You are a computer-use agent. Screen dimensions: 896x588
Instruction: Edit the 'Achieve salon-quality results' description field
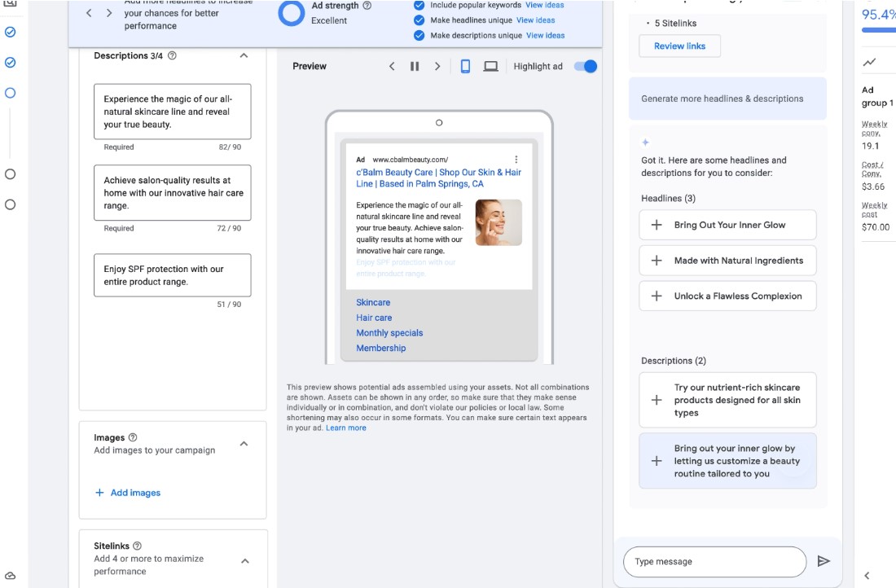coord(173,192)
